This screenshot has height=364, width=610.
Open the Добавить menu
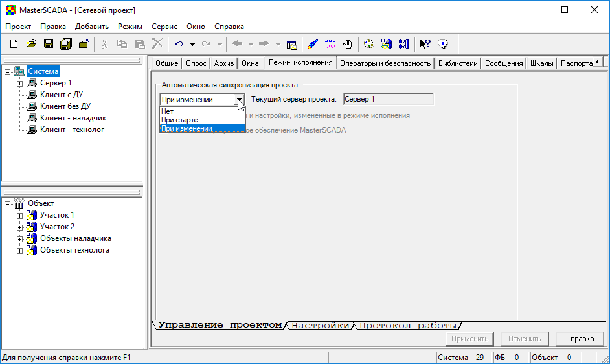pos(92,27)
